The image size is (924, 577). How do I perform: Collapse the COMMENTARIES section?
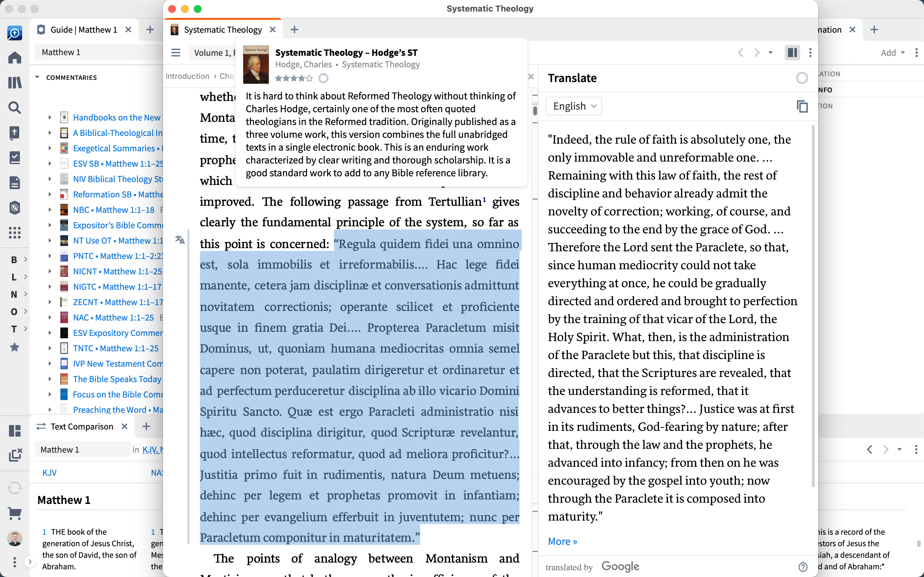38,77
